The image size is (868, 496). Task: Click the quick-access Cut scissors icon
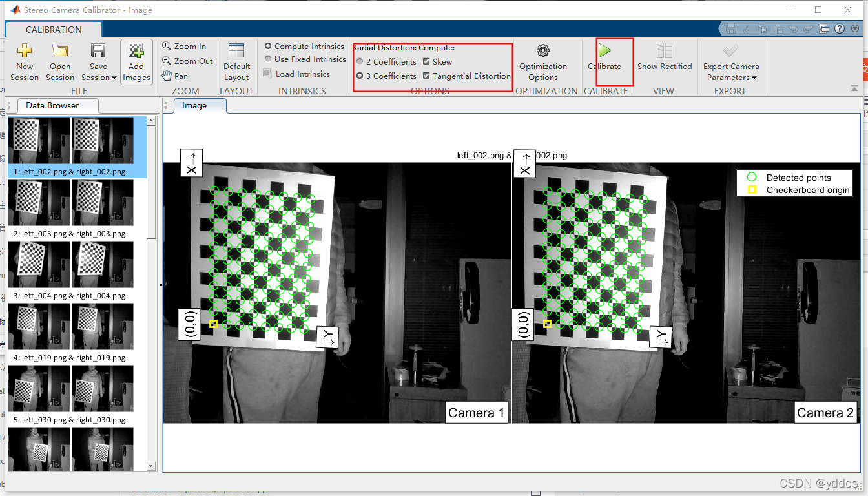tap(747, 29)
